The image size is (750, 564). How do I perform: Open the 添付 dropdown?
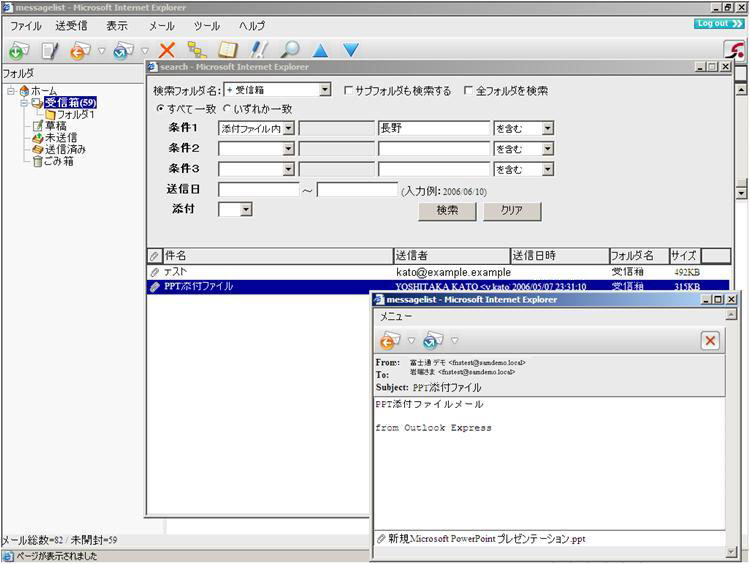[x=246, y=209]
